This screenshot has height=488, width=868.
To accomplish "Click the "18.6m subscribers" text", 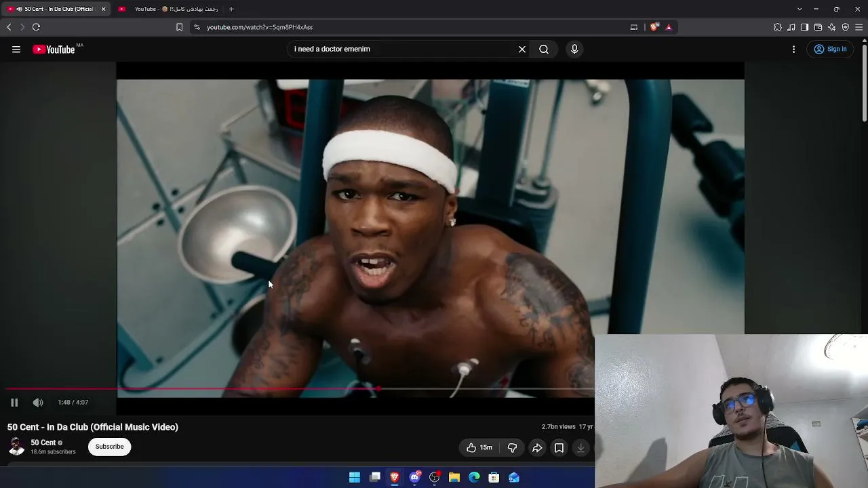I will pos(53,452).
